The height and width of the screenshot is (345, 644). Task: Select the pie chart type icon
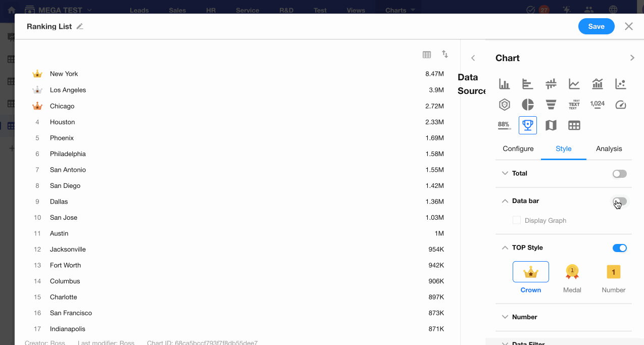[527, 105]
